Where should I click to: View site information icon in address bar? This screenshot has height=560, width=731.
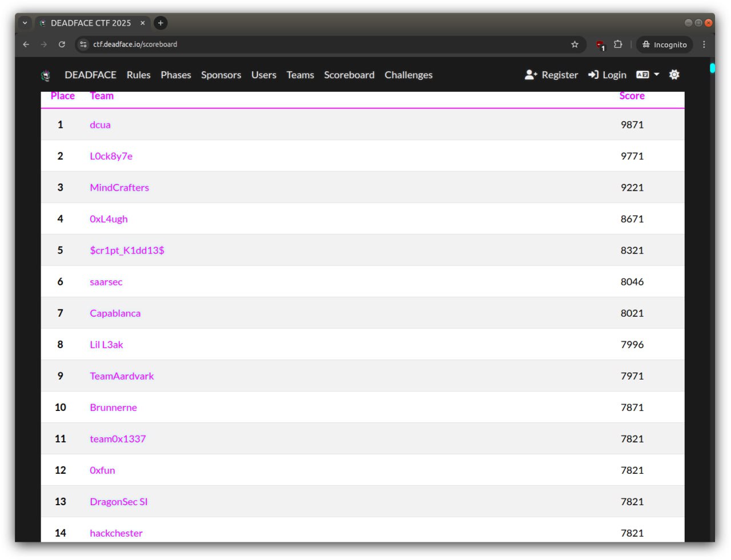click(x=83, y=45)
